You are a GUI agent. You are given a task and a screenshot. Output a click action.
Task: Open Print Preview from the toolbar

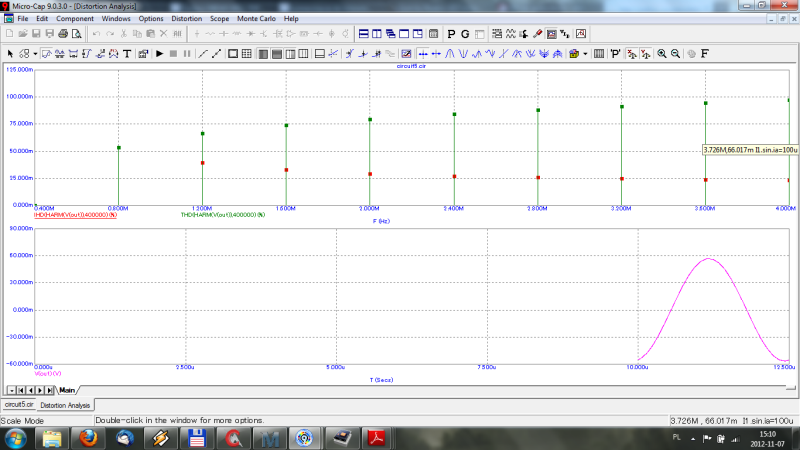pyautogui.click(x=76, y=34)
